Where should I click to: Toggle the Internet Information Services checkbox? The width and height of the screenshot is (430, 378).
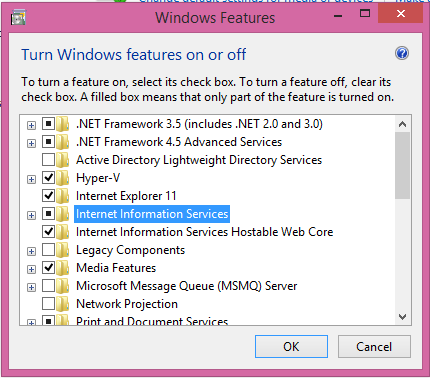coord(48,214)
